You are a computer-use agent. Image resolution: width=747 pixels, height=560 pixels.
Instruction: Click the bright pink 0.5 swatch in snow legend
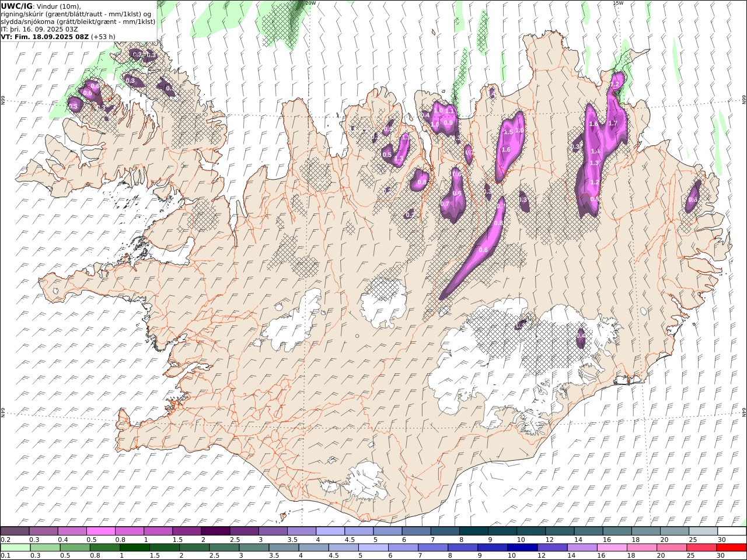point(101,531)
